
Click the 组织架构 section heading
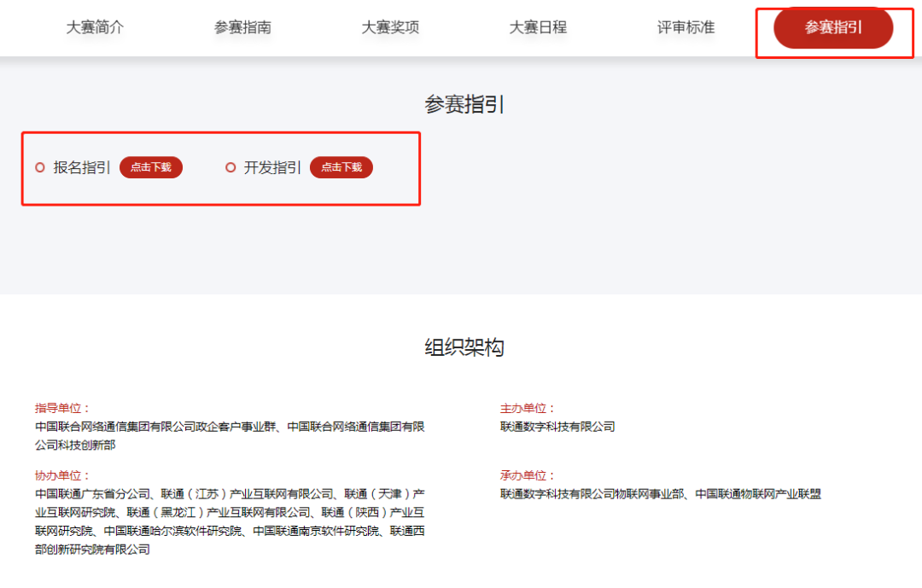click(464, 347)
